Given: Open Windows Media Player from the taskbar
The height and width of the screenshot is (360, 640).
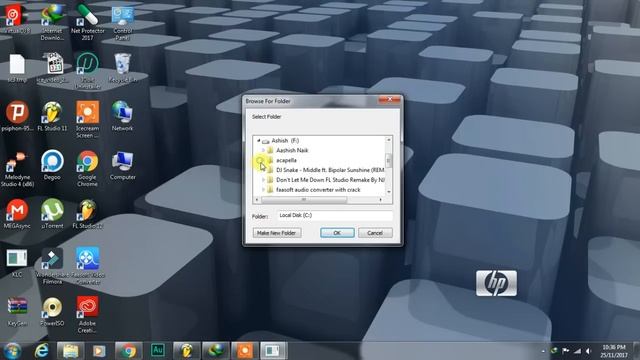Looking at the screenshot, I should (99, 351).
